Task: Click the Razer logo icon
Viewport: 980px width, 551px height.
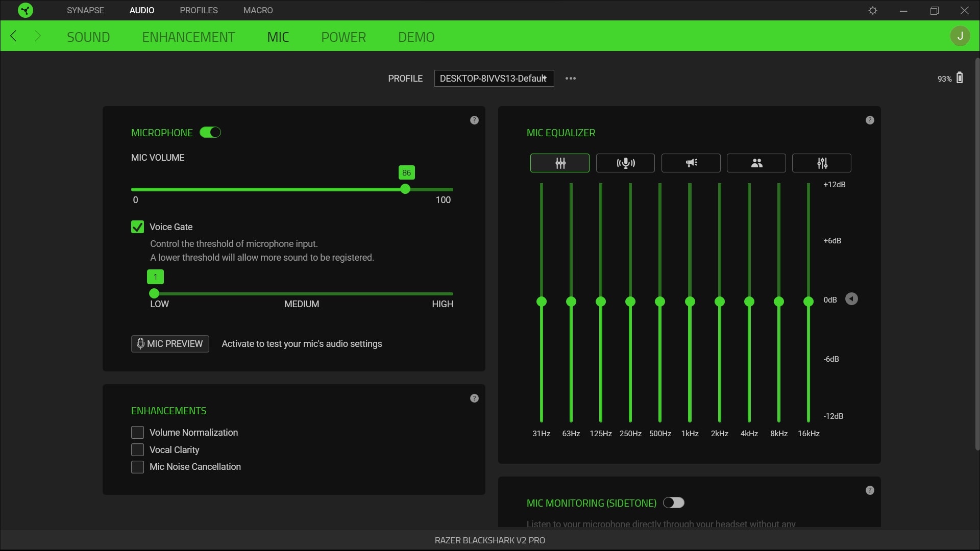Action: click(25, 10)
